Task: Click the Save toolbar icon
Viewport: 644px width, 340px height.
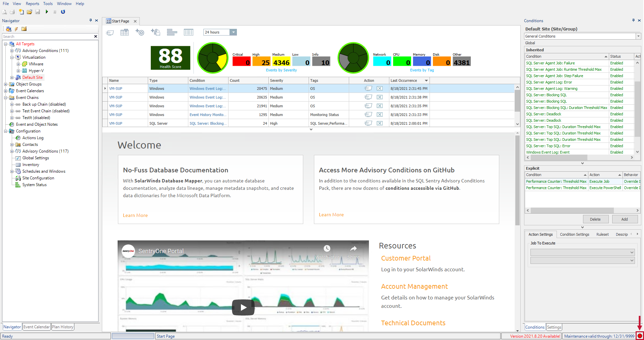Action: (x=38, y=12)
